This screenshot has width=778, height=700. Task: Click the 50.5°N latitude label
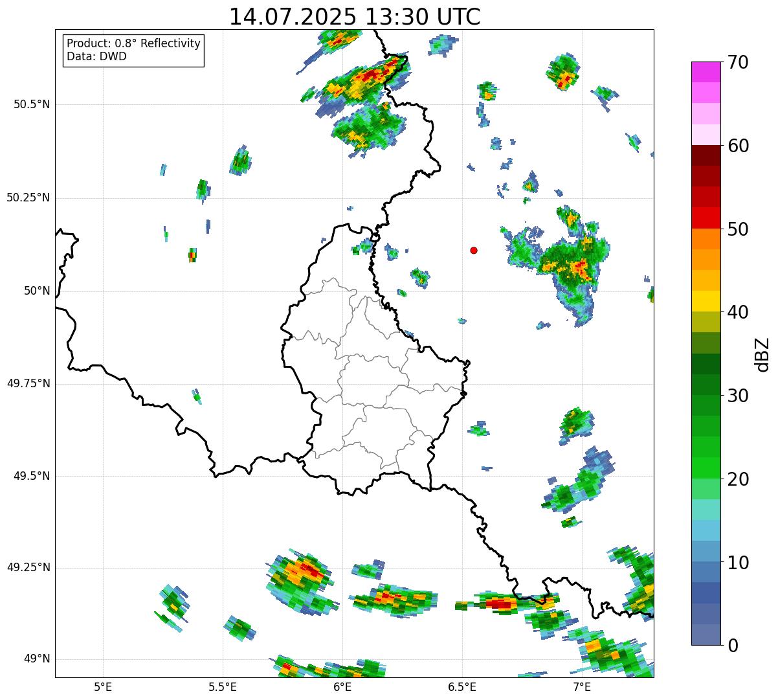32,104
